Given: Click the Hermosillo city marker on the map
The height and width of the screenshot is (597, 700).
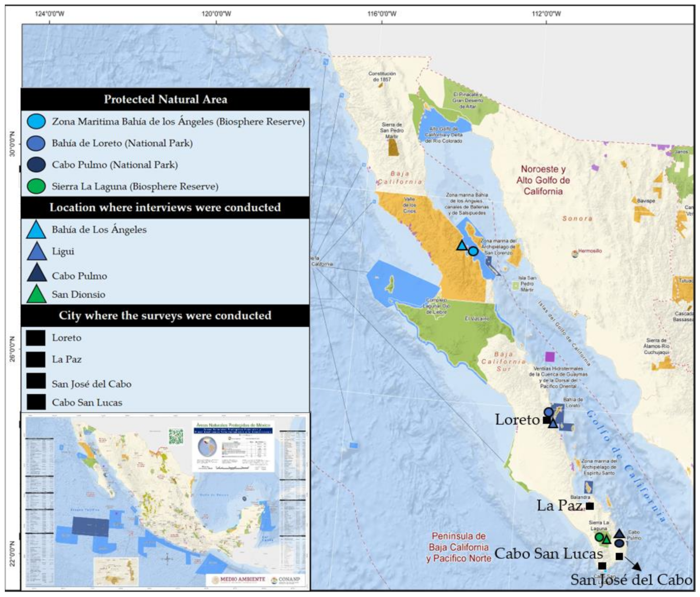Looking at the screenshot, I should click(x=576, y=254).
